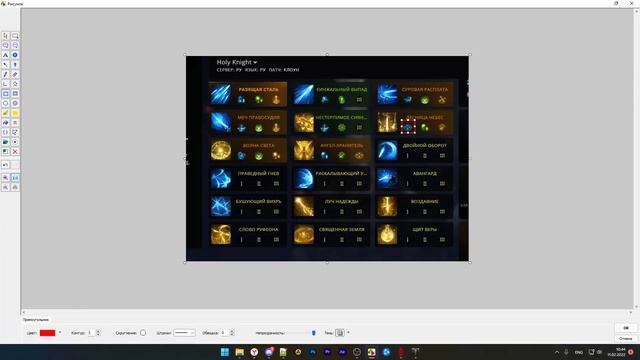The image size is (640, 360).
Task: Switch to After Effects on the taskbar
Action: coord(342,352)
